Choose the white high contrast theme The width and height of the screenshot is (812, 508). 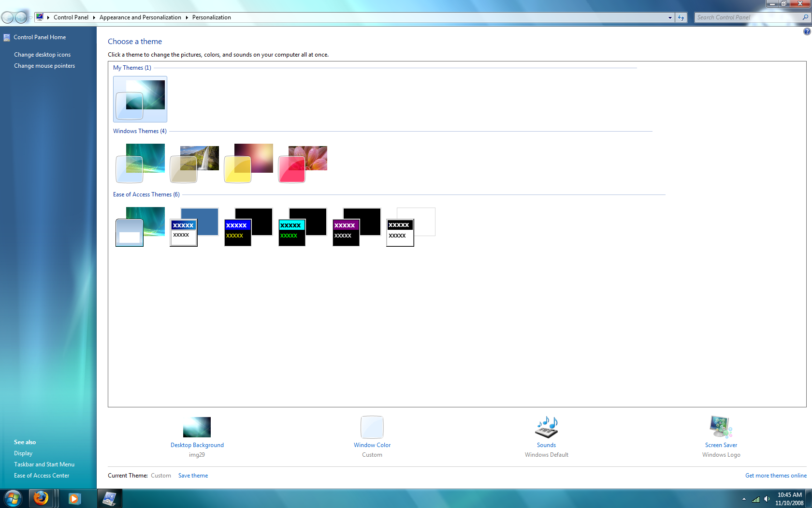(410, 227)
